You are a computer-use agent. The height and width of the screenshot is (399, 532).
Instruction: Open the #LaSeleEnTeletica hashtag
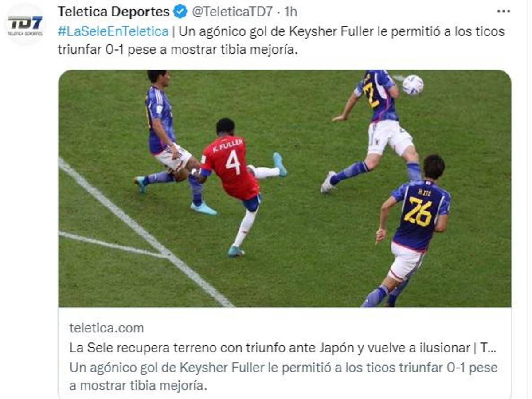pos(113,31)
